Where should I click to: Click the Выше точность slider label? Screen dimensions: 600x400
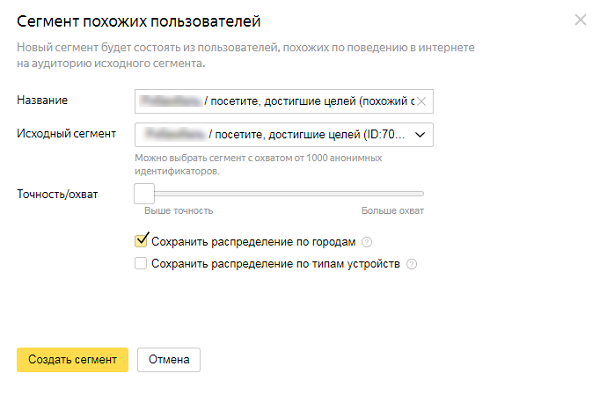coord(178,211)
